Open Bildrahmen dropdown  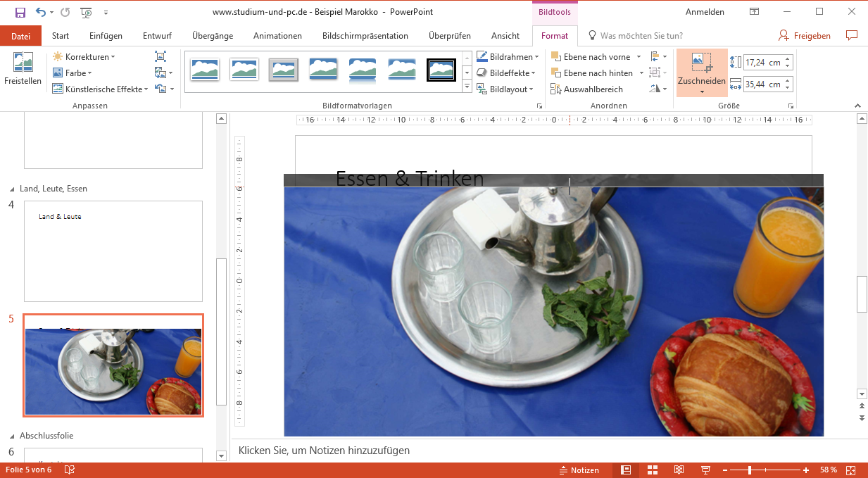pyautogui.click(x=508, y=56)
